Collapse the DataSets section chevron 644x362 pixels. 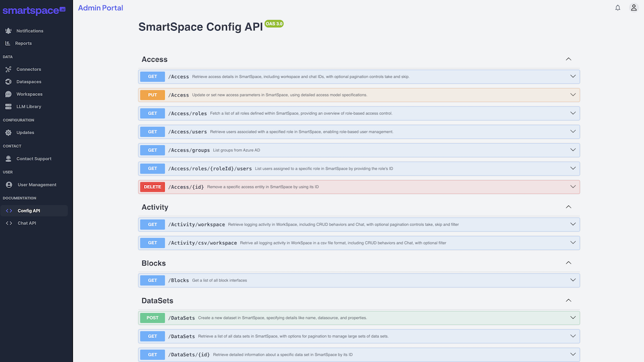(569, 301)
